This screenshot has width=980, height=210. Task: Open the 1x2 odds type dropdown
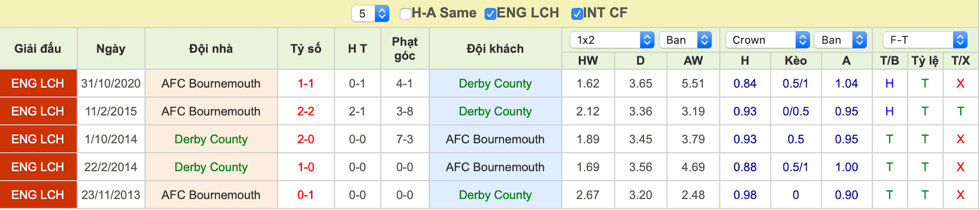(x=612, y=40)
